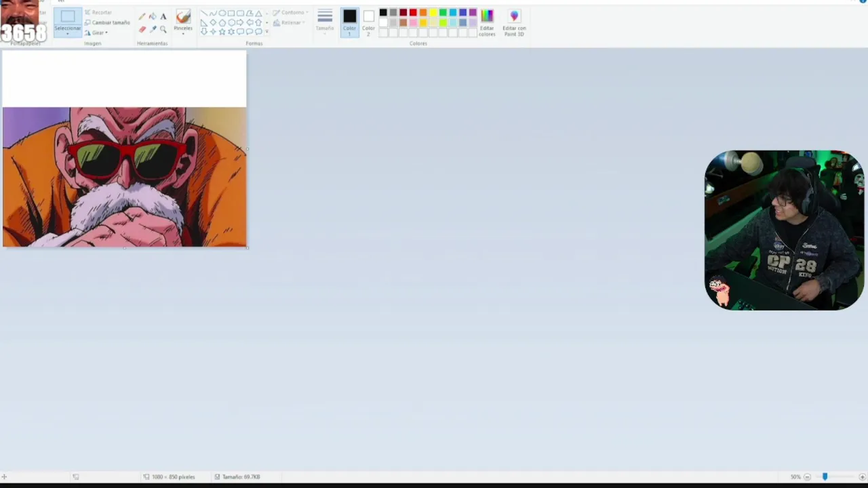Choose the oval shape
868x488 pixels.
[222, 14]
